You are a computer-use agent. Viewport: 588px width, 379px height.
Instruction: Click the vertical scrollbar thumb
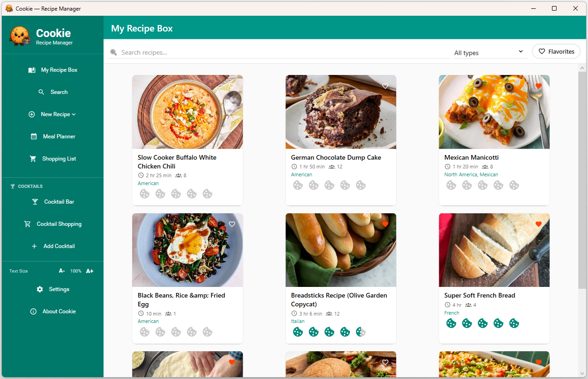[582, 180]
